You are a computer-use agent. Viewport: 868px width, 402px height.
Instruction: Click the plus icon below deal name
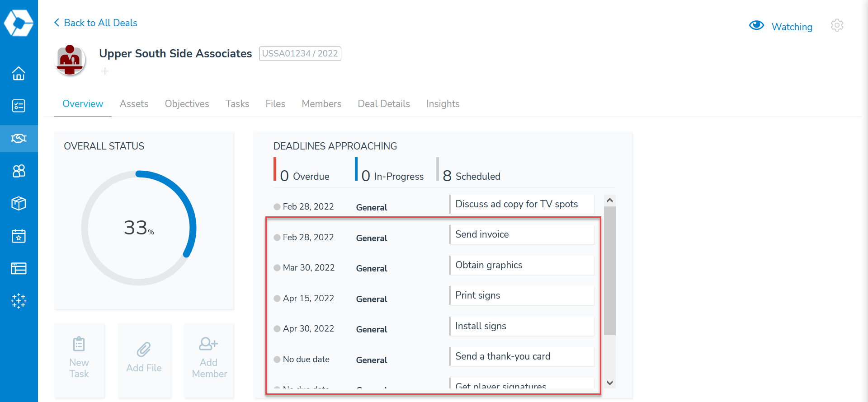(105, 71)
